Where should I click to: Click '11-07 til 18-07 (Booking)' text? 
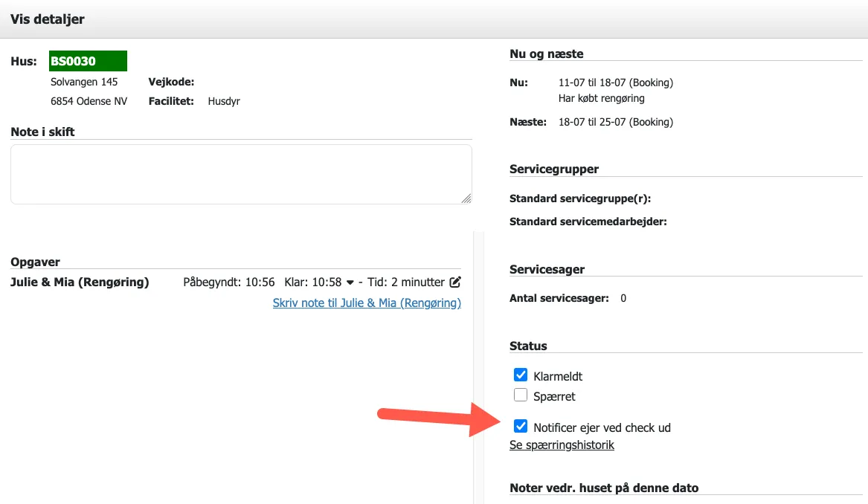[x=616, y=83]
